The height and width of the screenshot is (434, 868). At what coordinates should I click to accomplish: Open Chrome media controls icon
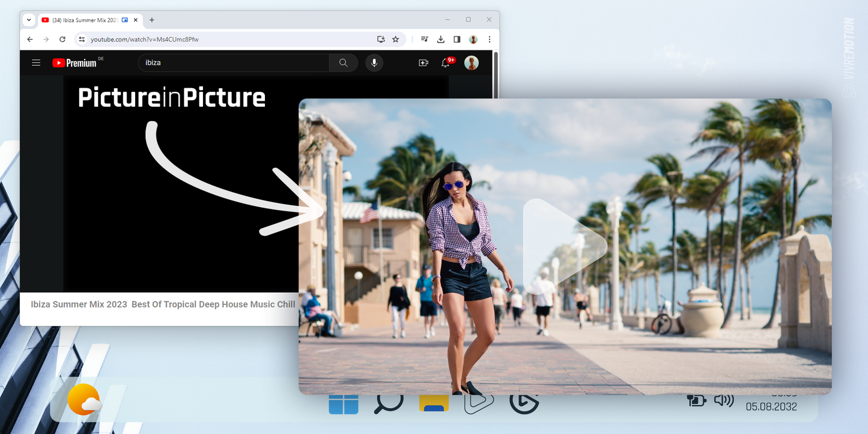(x=425, y=39)
